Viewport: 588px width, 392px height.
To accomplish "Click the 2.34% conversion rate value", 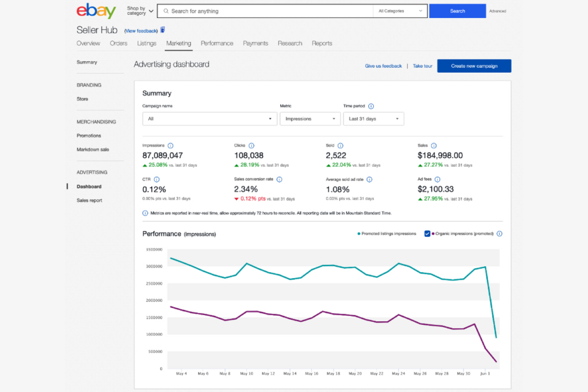I will tap(246, 189).
